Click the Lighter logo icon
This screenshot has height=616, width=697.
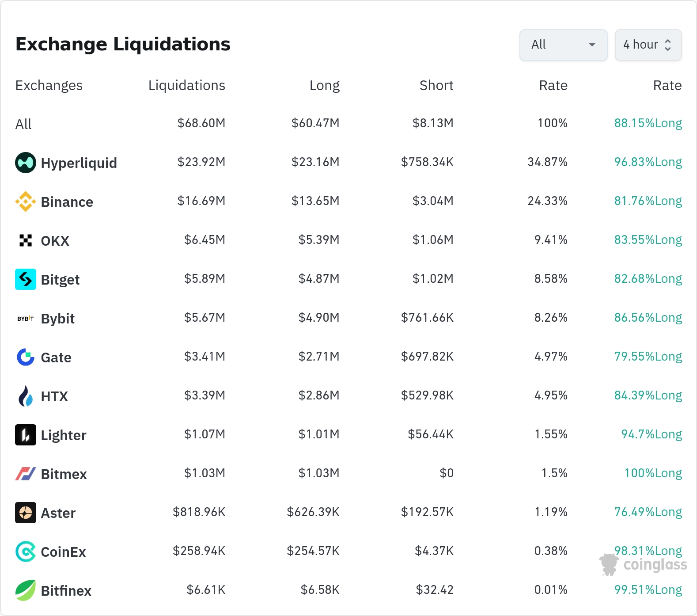pyautogui.click(x=26, y=435)
